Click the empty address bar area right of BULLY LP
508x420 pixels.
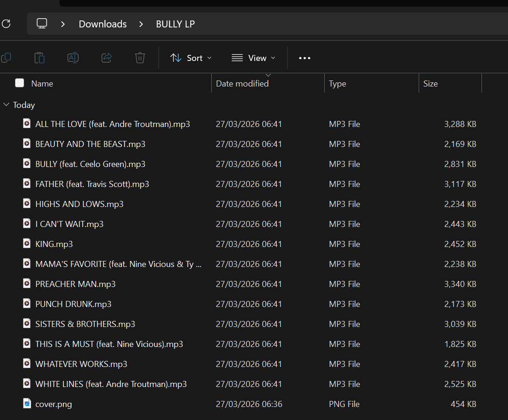point(352,24)
